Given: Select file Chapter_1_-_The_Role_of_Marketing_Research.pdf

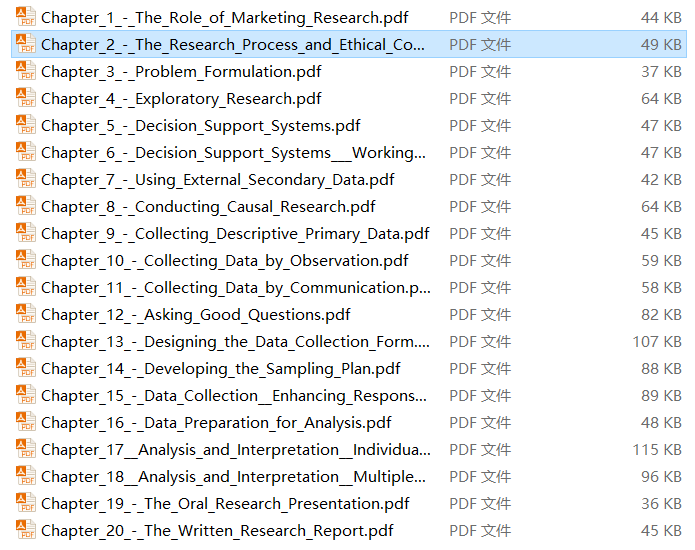Looking at the screenshot, I should tap(225, 18).
